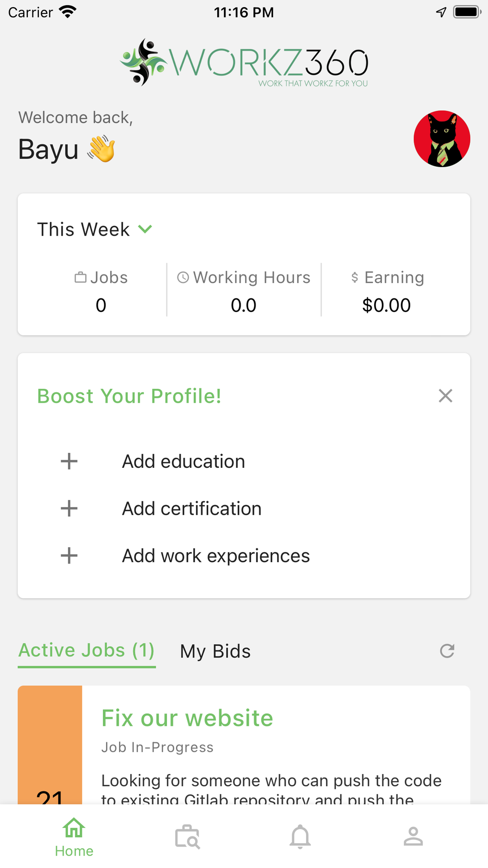Select the Active Jobs (1) tab
Viewport: 488px width, 868px height.
point(87,651)
